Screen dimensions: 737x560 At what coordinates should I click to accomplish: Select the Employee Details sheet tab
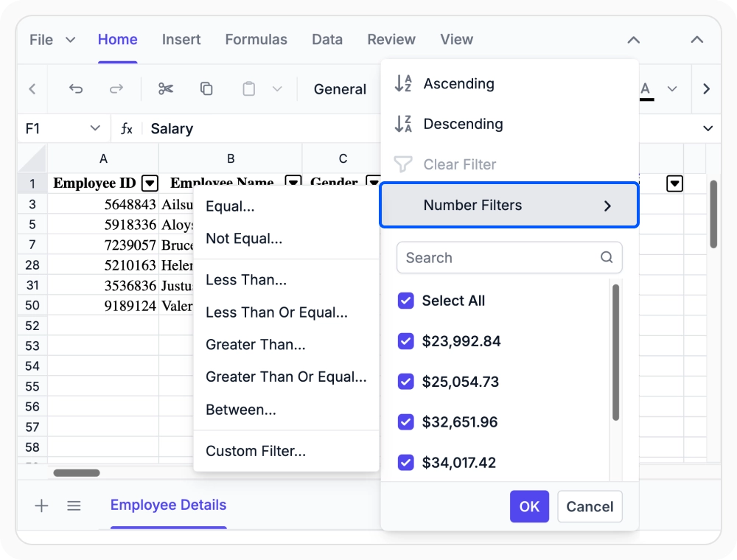[x=168, y=505]
